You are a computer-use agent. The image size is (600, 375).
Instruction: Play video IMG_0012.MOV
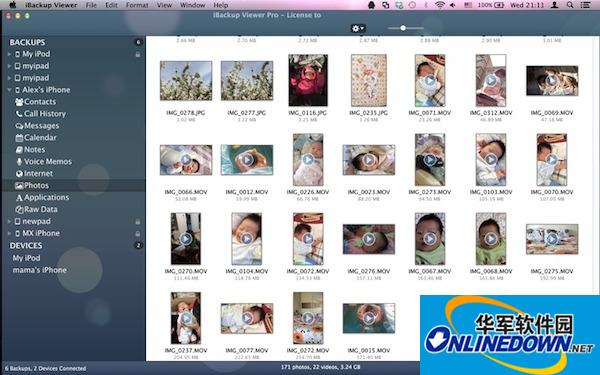pyautogui.click(x=247, y=160)
